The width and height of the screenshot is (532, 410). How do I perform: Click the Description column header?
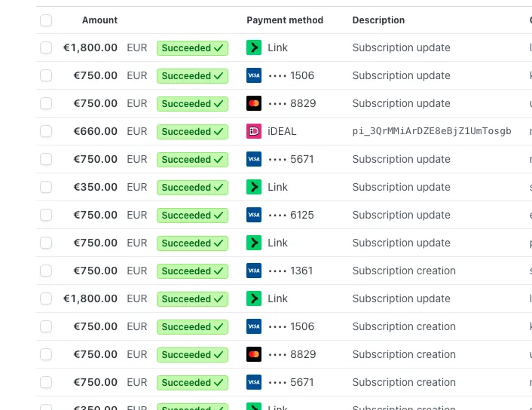coord(378,20)
